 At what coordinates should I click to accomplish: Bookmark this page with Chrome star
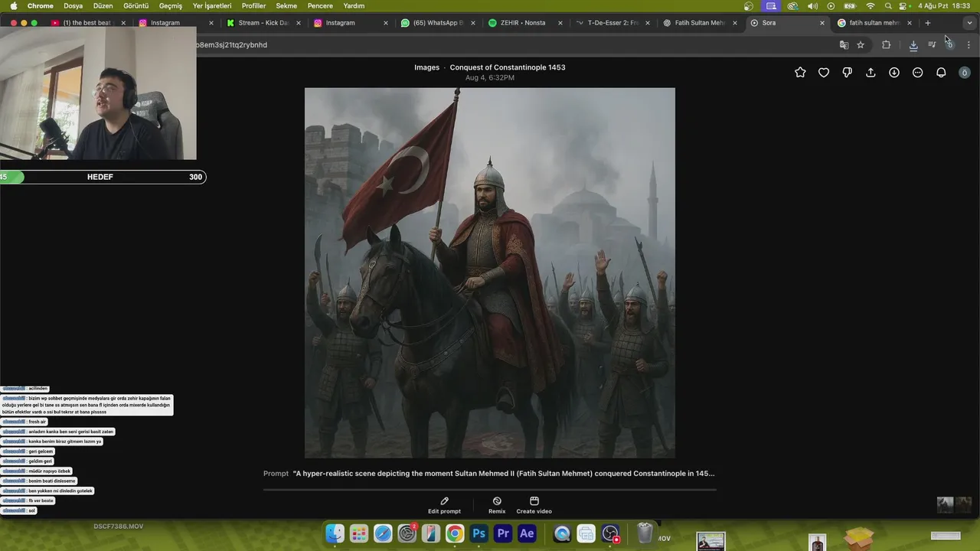[861, 45]
